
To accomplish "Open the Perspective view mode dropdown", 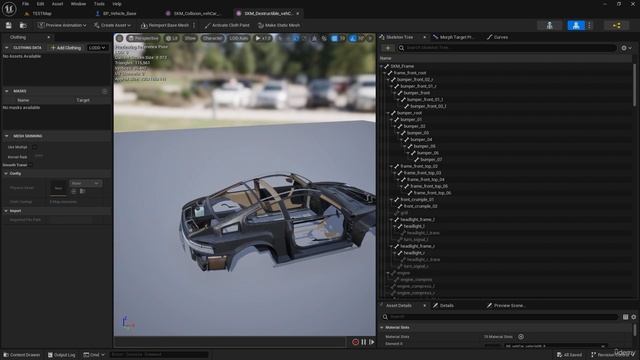I will click(143, 38).
